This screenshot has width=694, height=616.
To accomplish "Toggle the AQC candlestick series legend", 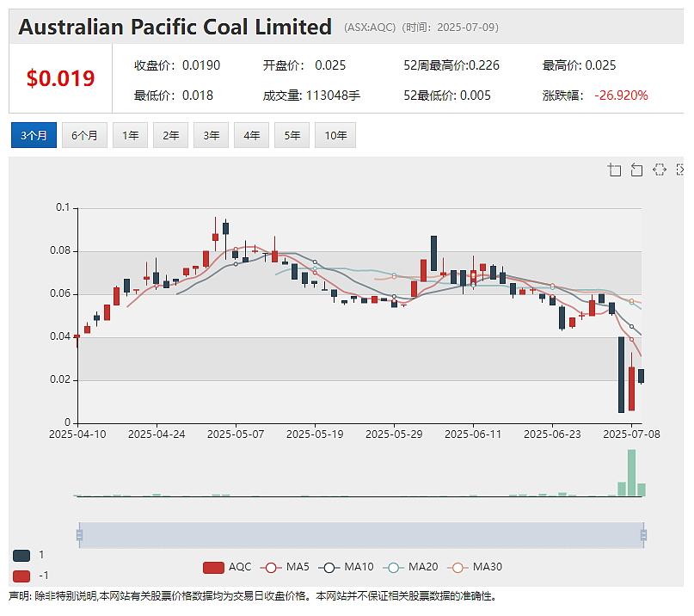I will [227, 567].
